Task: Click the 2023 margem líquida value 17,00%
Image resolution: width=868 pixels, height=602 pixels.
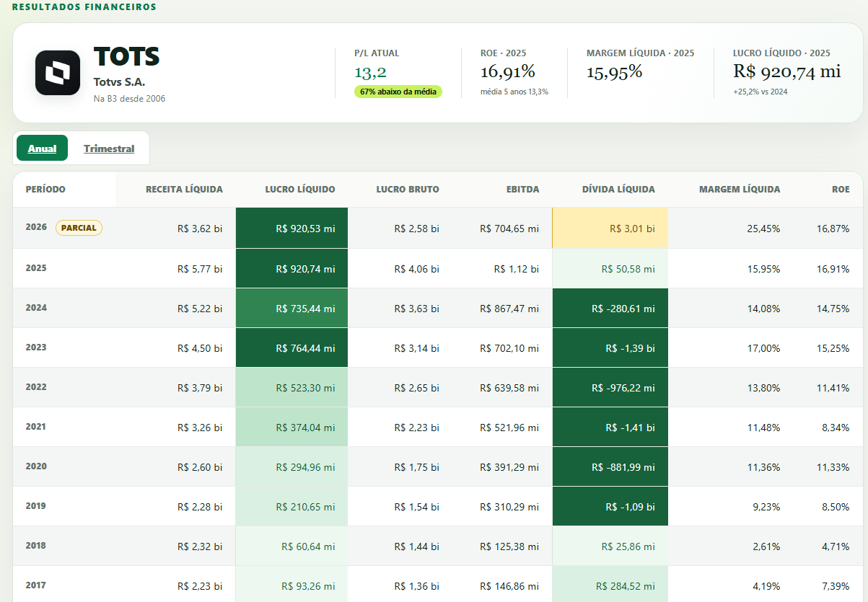Action: click(x=763, y=348)
